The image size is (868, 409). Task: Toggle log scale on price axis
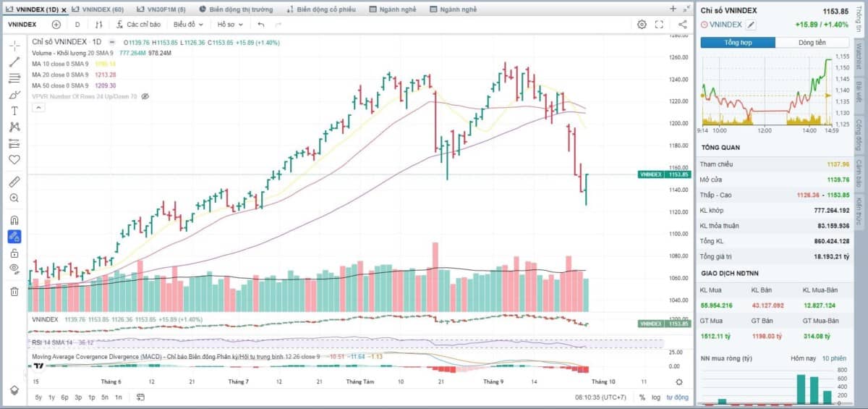(656, 397)
